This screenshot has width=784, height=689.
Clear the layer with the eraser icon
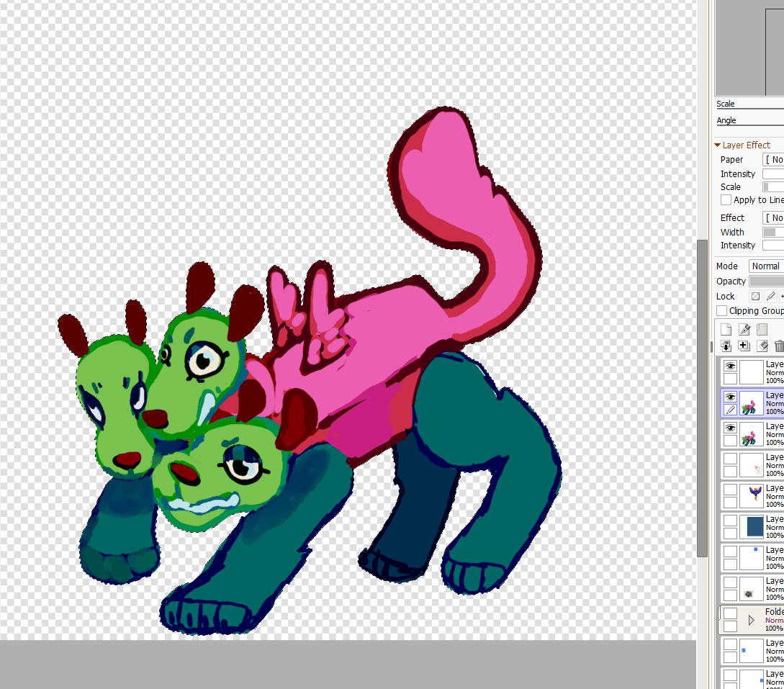click(x=762, y=346)
